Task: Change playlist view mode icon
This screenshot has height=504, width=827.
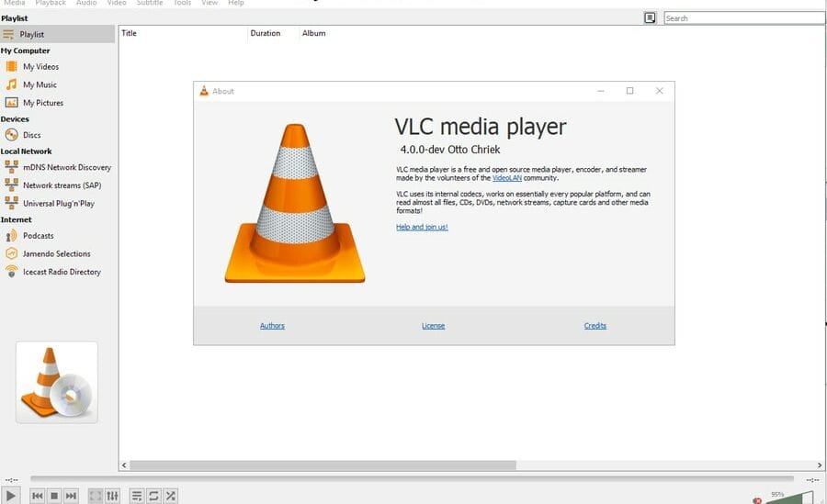Action: tap(650, 18)
